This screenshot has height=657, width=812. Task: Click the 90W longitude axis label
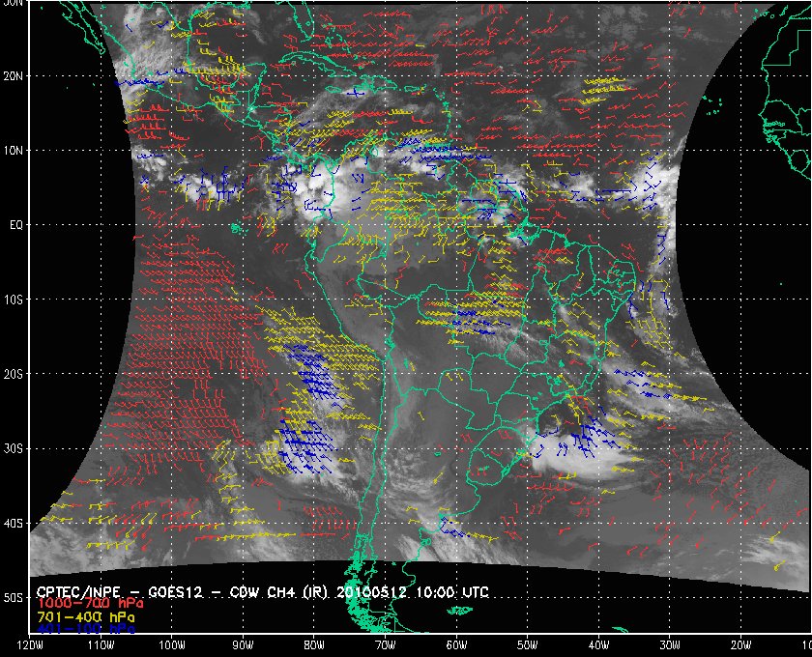[243, 645]
